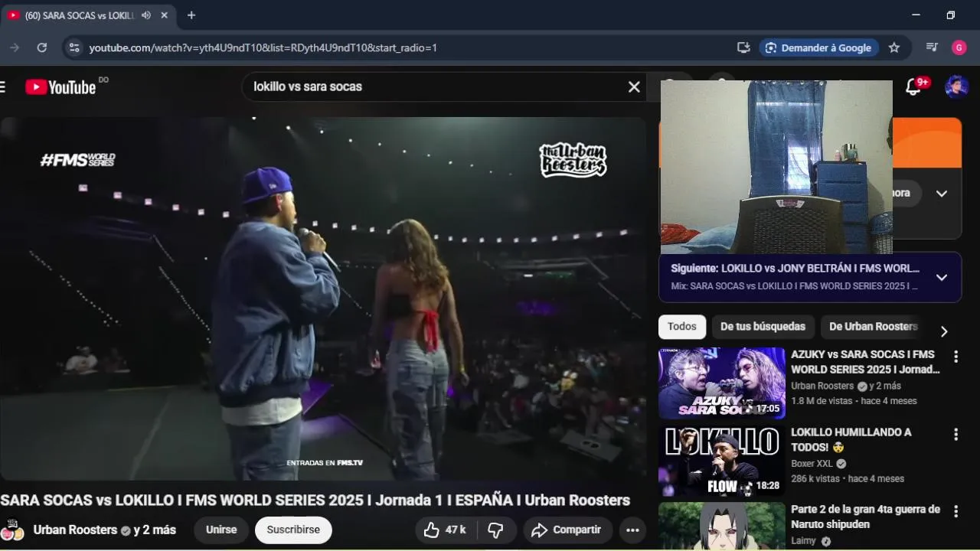980x551 pixels.
Task: Mute the tab using the speaker icon
Action: pos(146,15)
